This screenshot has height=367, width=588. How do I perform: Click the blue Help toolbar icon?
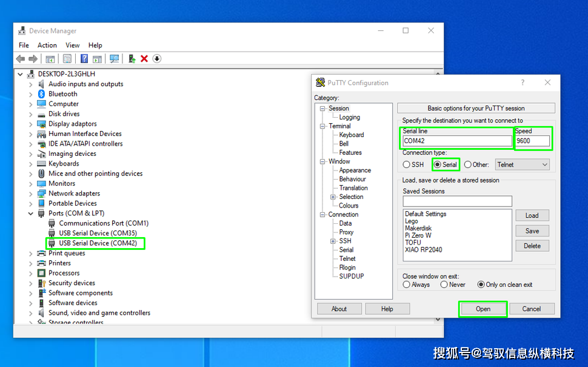[x=84, y=59]
